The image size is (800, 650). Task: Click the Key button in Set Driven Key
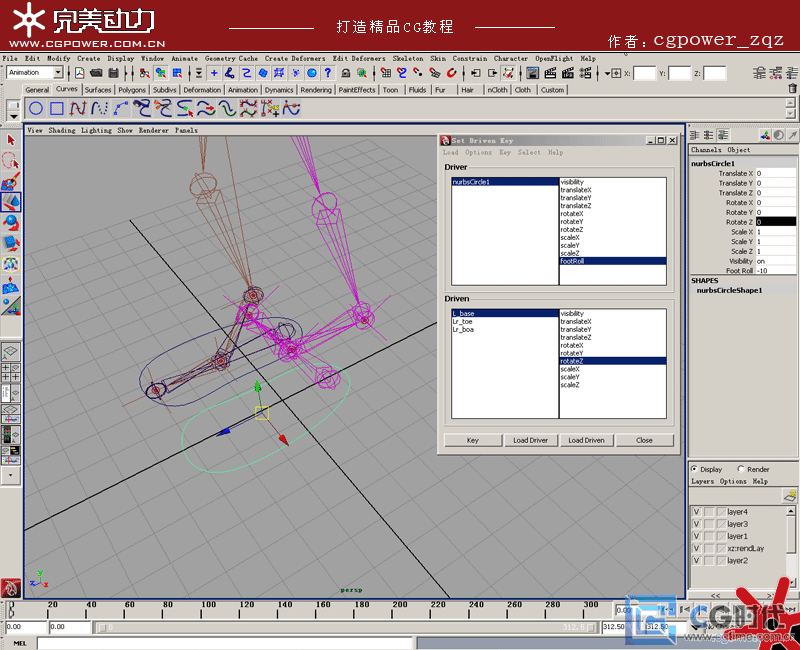pos(473,440)
